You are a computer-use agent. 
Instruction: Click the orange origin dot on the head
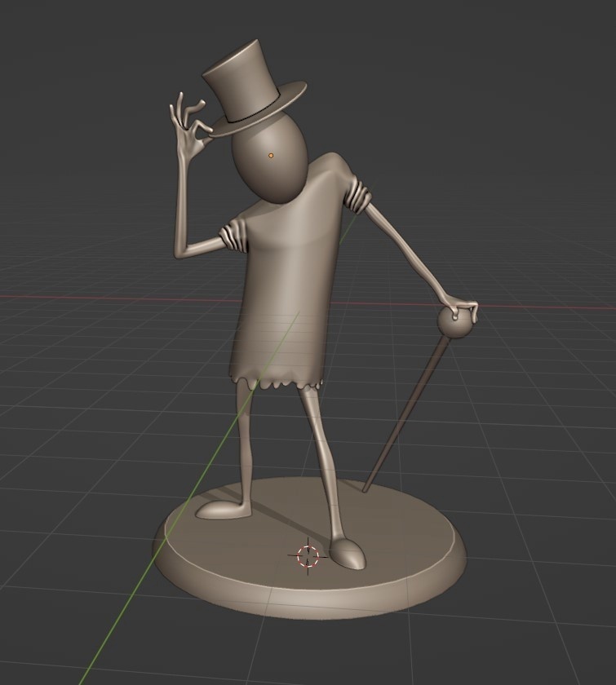271,156
